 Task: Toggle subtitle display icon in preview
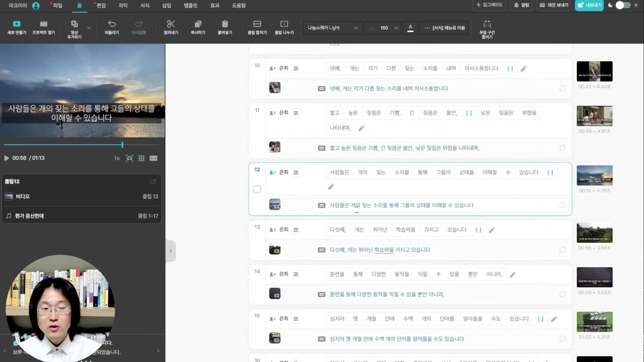(153, 158)
